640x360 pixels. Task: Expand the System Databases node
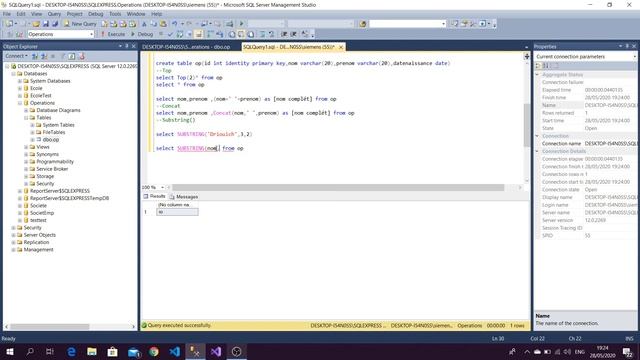(x=20, y=81)
